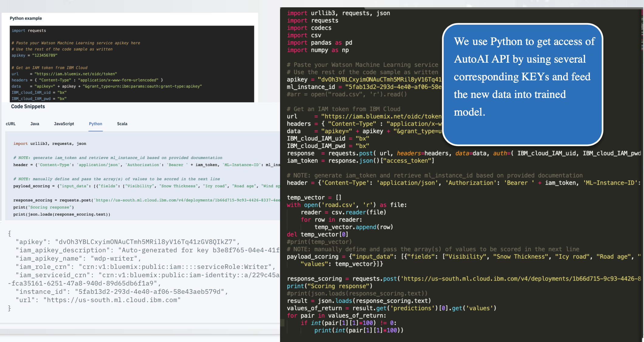
Task: Click the apikey value in JSON credentials
Action: point(145,242)
